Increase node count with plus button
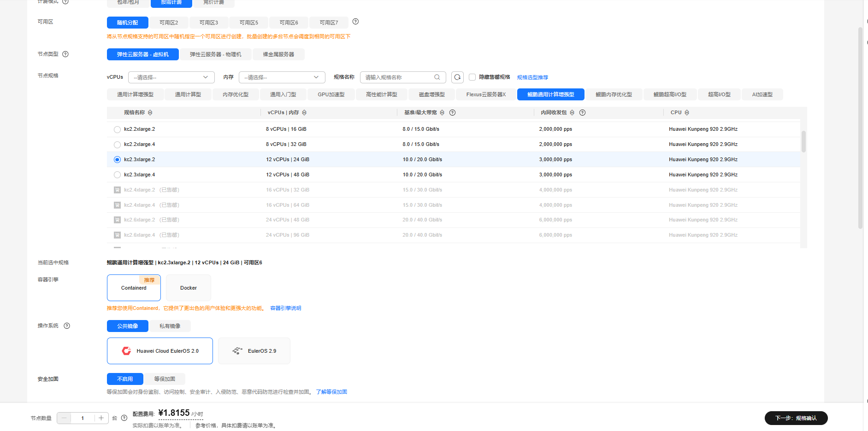Screen dimensions: 868x431 tap(101, 418)
